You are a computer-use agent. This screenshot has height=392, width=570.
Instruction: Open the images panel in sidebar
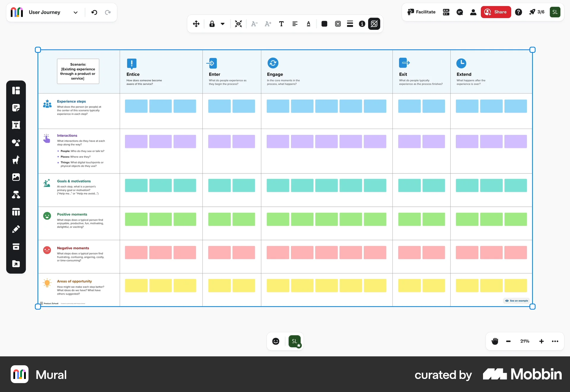pyautogui.click(x=16, y=177)
